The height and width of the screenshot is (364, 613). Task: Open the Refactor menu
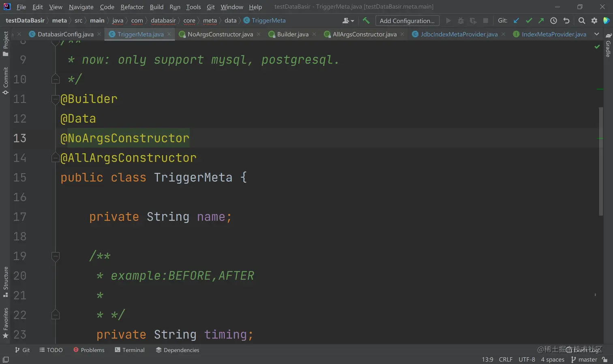click(x=132, y=7)
